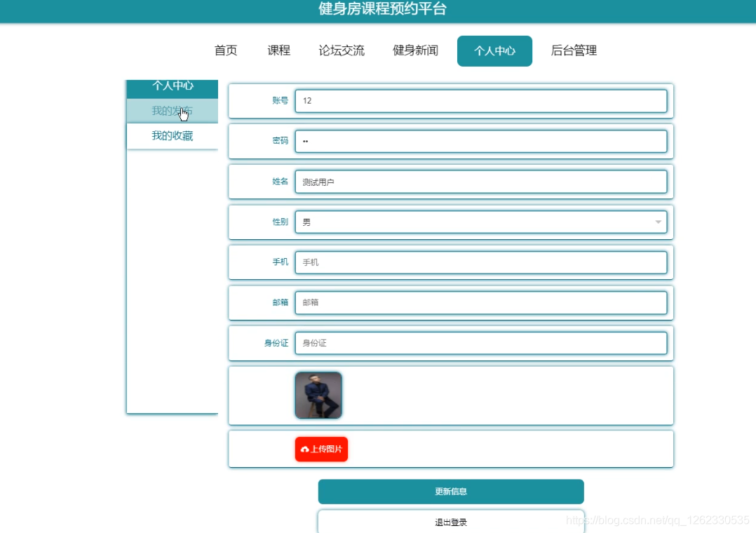Go to 首页 in the top navigation

225,50
